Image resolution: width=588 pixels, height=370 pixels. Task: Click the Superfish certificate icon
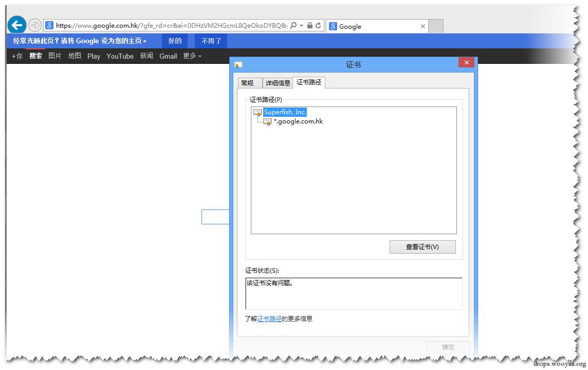(258, 112)
